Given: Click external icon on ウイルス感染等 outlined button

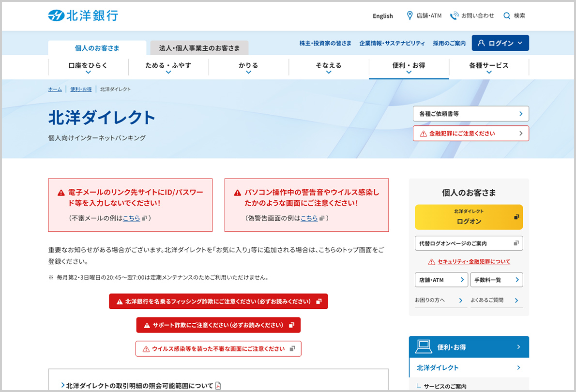Looking at the screenshot, I should (292, 348).
